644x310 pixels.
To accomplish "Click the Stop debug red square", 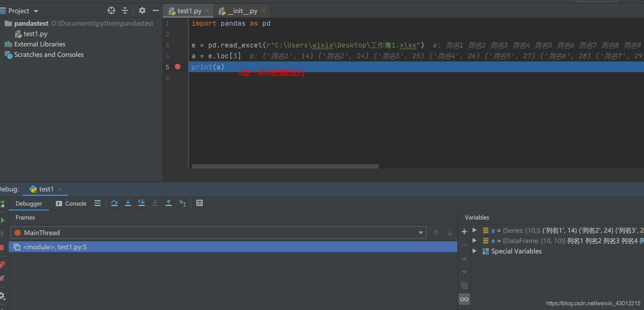I will pyautogui.click(x=2, y=248).
